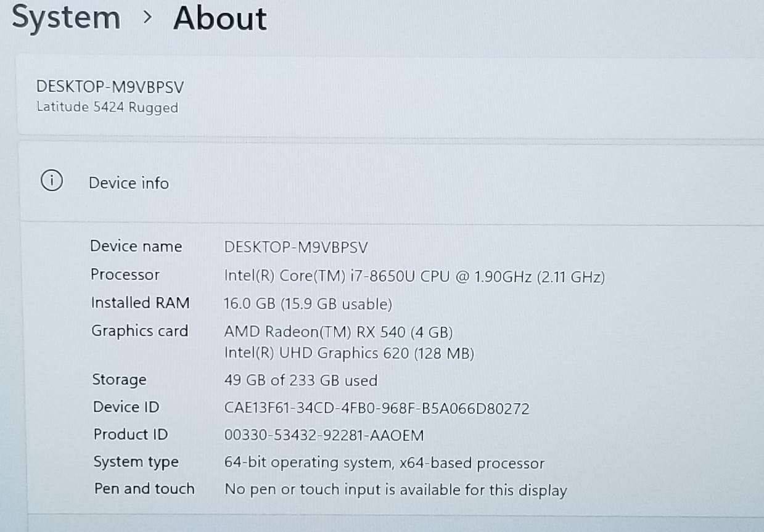Viewport: 764px width, 532px height.
Task: Select the Device name value DESKTOP-M9VBPSV
Action: click(x=296, y=248)
